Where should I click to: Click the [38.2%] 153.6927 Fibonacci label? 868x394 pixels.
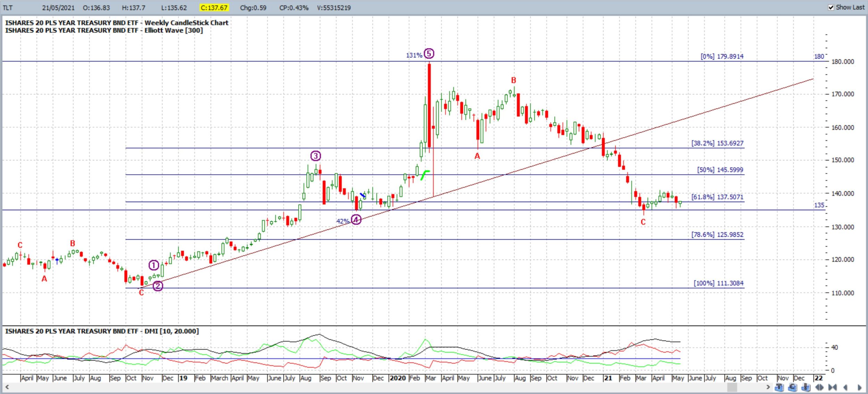[x=717, y=143]
